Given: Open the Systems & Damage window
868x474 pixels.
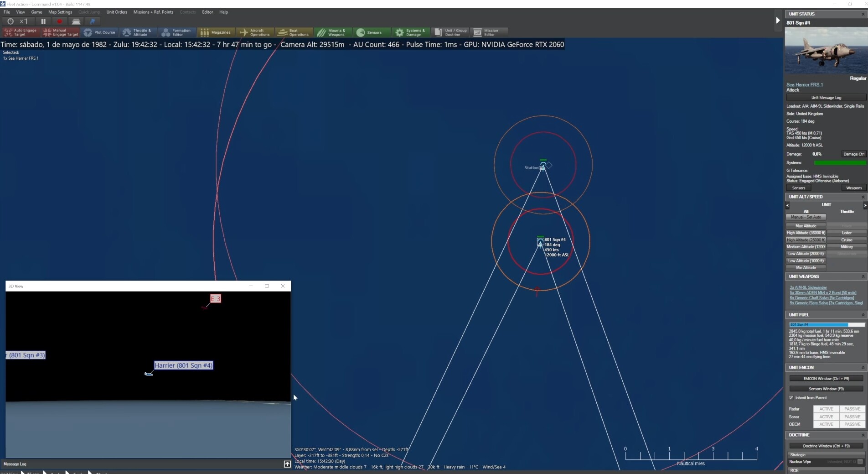Looking at the screenshot, I should click(x=410, y=32).
